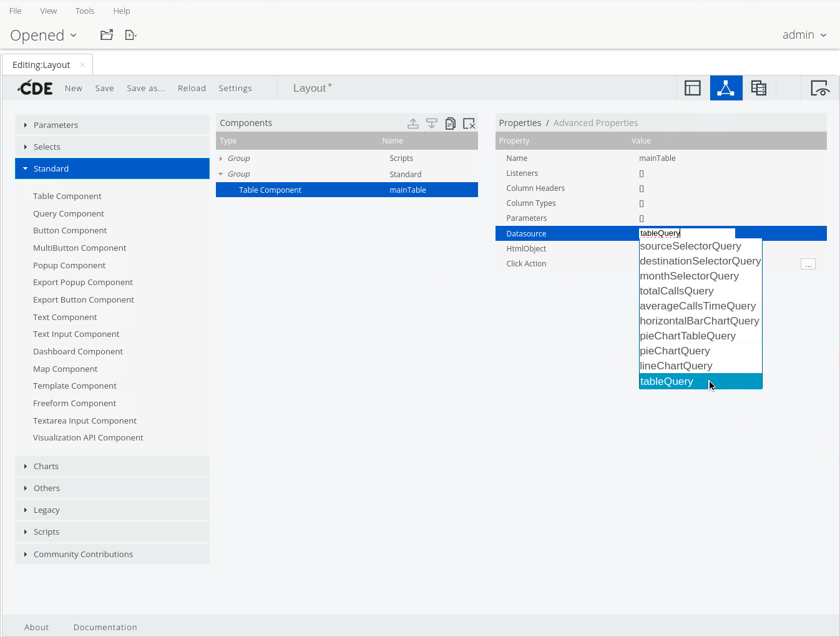This screenshot has width=840, height=637.
Task: Open the Layout panel view icon
Action: pos(693,88)
